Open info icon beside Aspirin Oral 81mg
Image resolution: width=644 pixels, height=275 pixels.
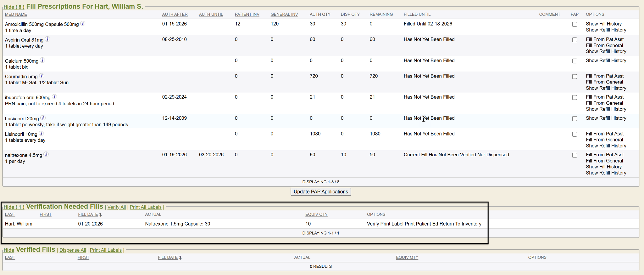(x=47, y=39)
